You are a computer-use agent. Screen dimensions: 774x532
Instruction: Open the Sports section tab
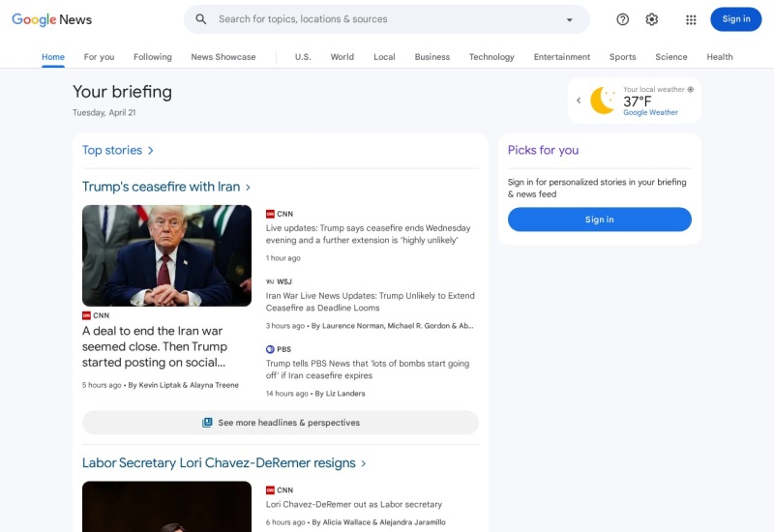[622, 57]
